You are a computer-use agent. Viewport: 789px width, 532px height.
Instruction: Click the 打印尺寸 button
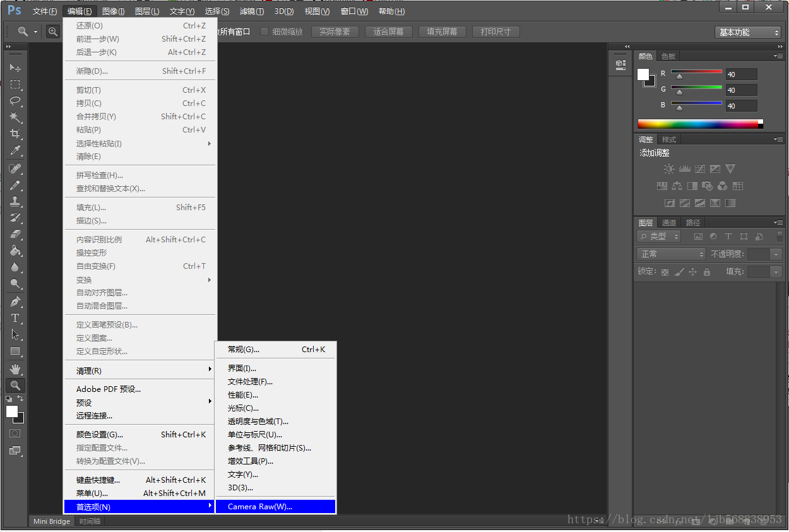tap(496, 32)
